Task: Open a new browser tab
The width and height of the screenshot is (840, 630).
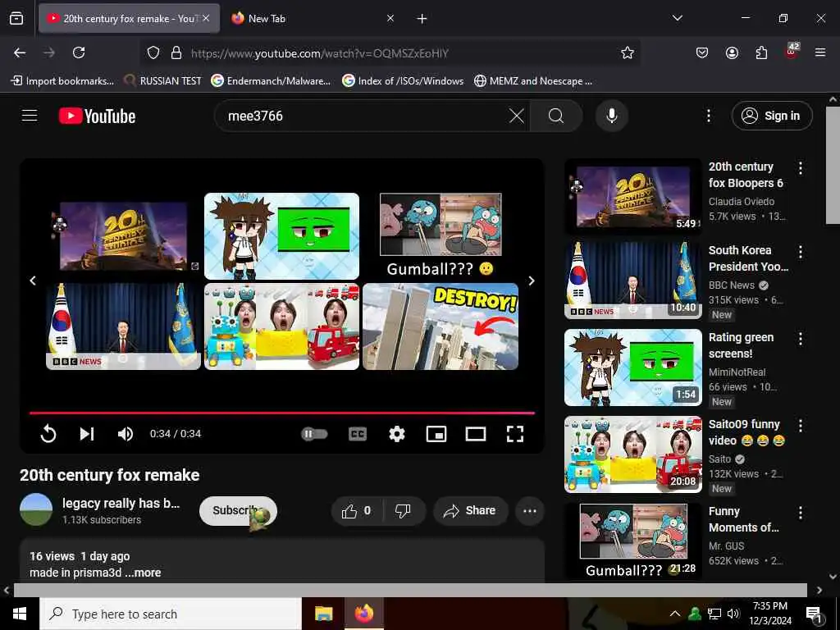Action: click(422, 19)
